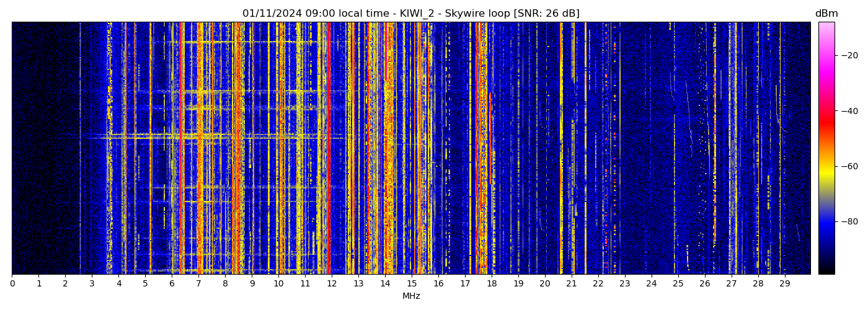Click the −80 tick on the colorbar

(849, 221)
